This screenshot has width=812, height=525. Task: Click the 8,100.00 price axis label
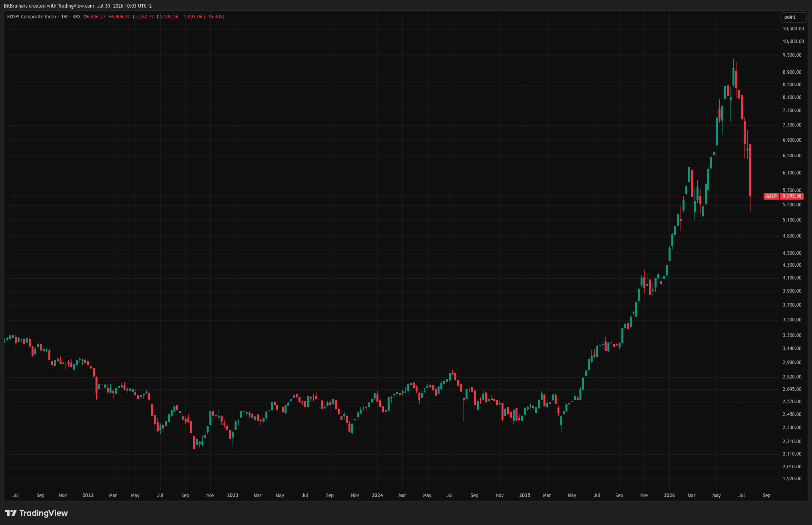click(x=792, y=97)
